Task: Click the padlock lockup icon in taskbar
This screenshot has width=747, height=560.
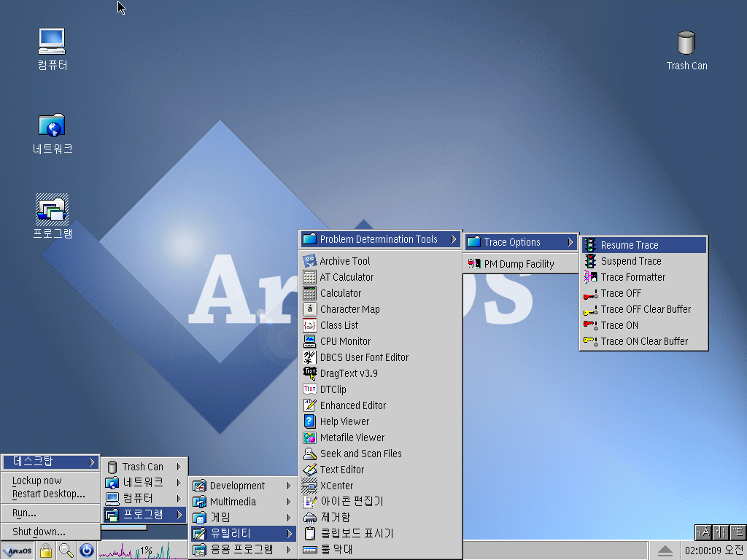Action: click(46, 551)
